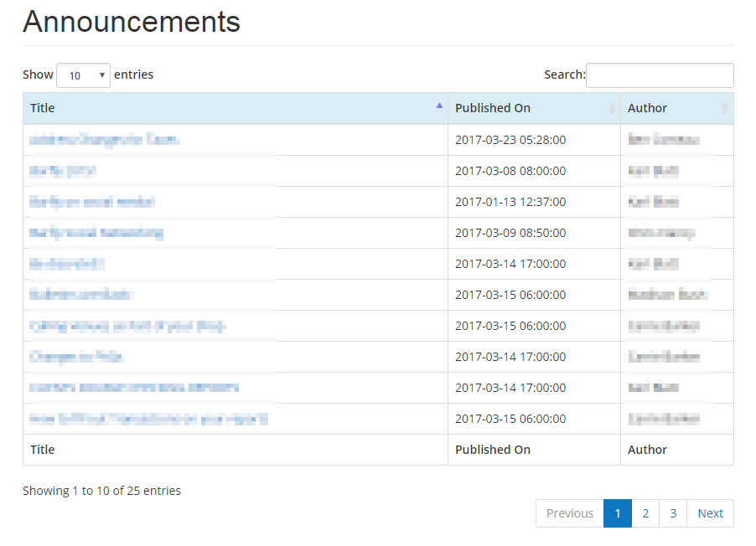The height and width of the screenshot is (546, 756).
Task: Open the announcement title published 2017-03-23 05:28:00
Action: (x=105, y=140)
